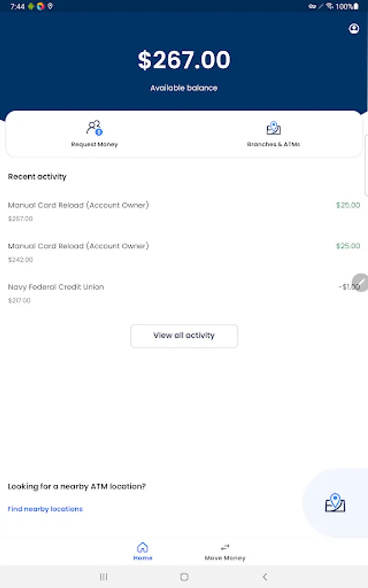The width and height of the screenshot is (368, 588).
Task: Tap the $267.00 available balance
Action: tap(184, 60)
